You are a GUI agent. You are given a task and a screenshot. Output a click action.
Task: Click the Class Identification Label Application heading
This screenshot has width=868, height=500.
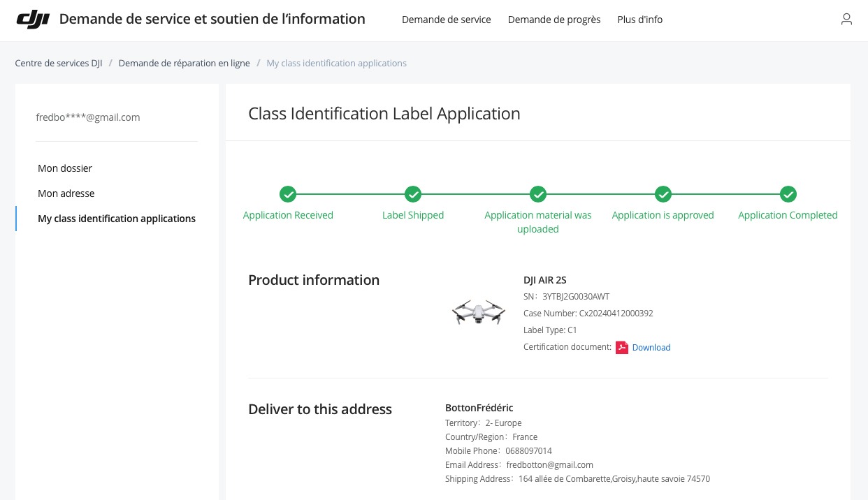point(384,113)
